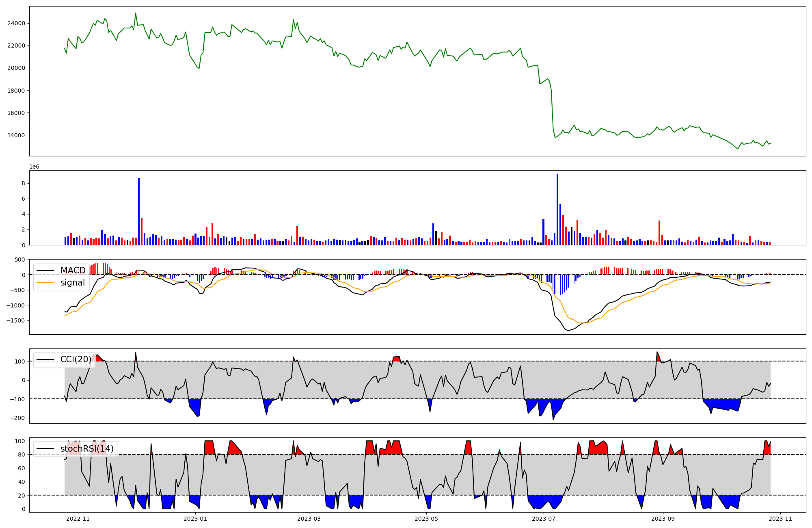
Task: Click the tall blue volume bar in December 2022
Action: 139,211
